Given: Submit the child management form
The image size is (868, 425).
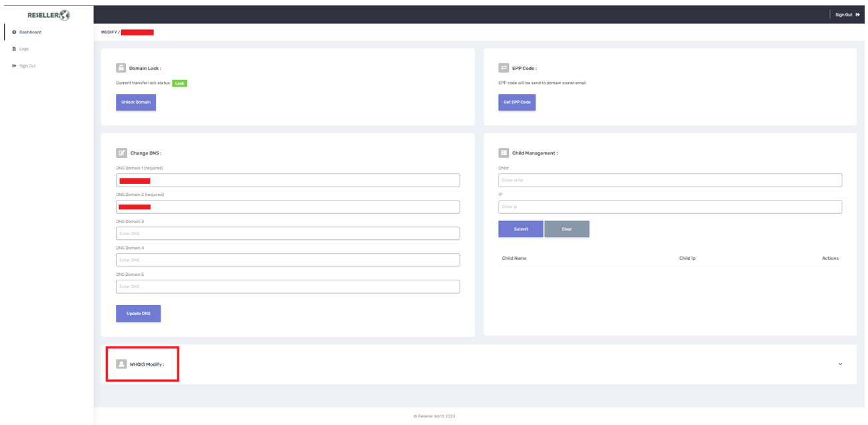Looking at the screenshot, I should click(520, 229).
